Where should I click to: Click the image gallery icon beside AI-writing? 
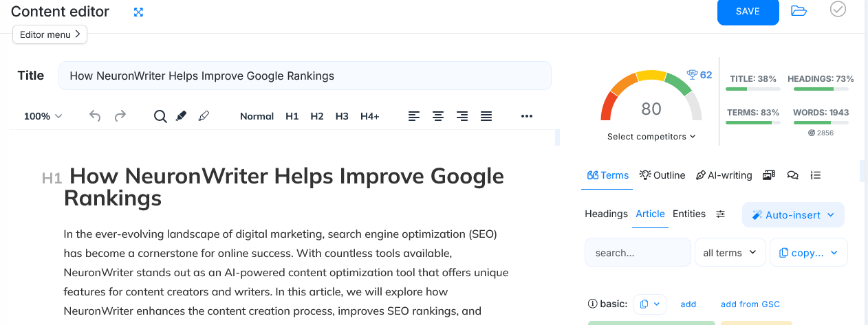pos(769,175)
